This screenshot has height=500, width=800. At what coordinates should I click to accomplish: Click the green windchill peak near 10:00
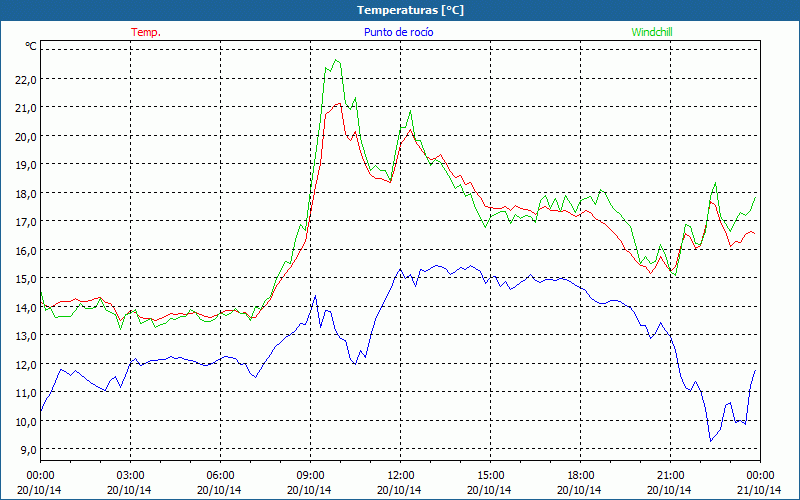pos(335,60)
